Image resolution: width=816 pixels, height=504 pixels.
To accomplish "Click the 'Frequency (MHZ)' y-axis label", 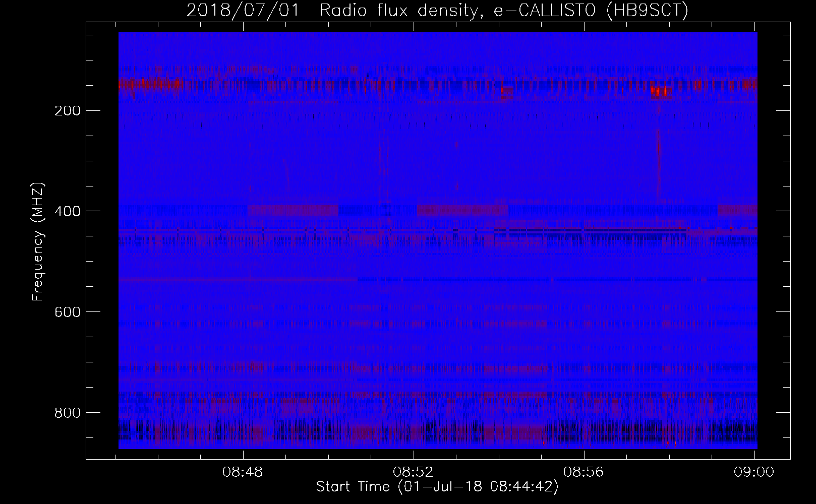I will pos(38,241).
